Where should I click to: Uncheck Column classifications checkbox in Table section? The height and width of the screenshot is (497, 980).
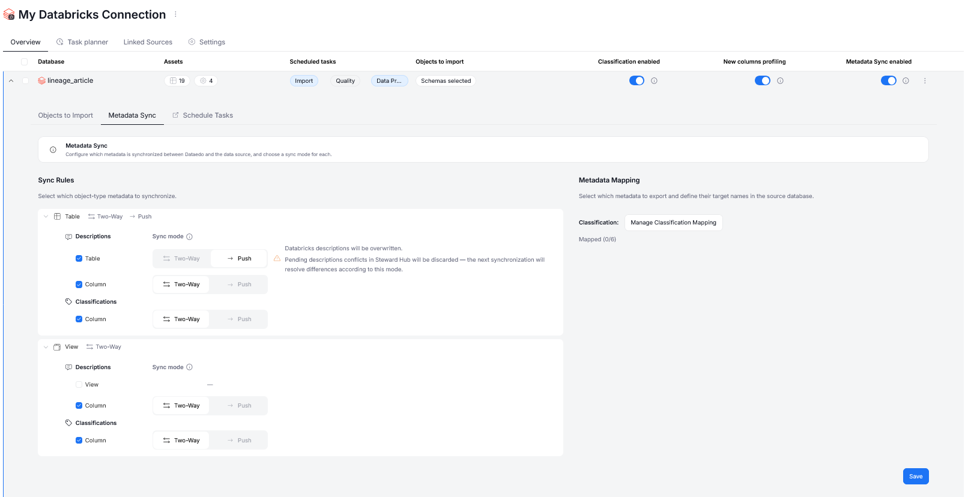point(79,319)
